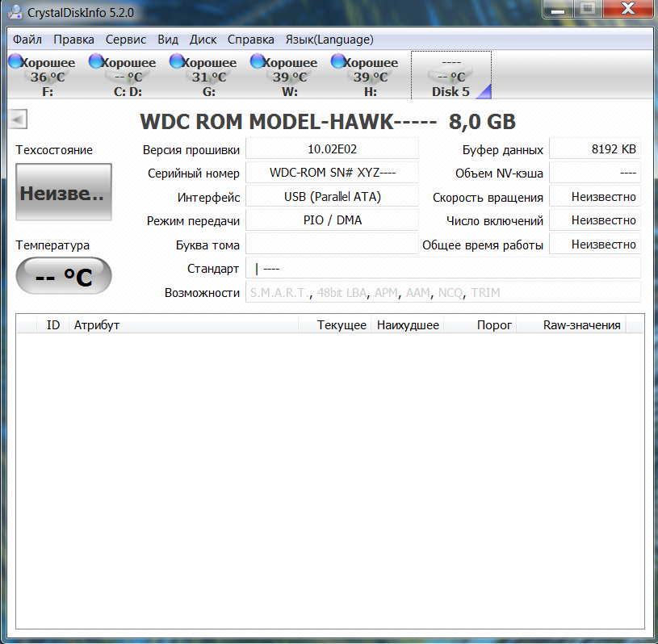Click the Число включений value Неизвестно

tap(595, 220)
